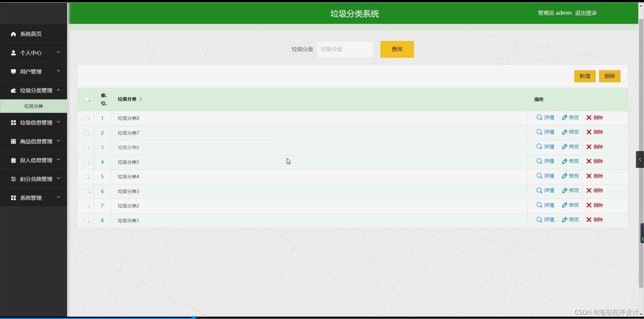The image size is (644, 319).
Task: Click the 管理员 admin text in the header
Action: [555, 13]
